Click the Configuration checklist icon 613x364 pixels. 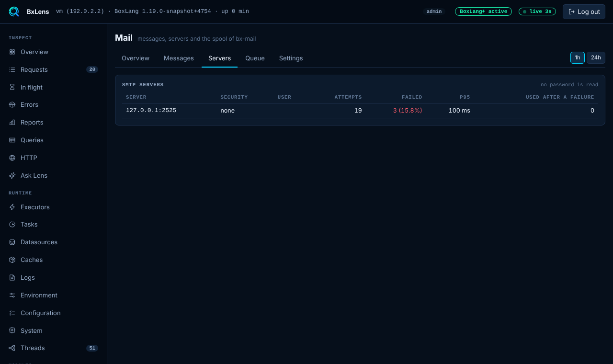pos(12,313)
